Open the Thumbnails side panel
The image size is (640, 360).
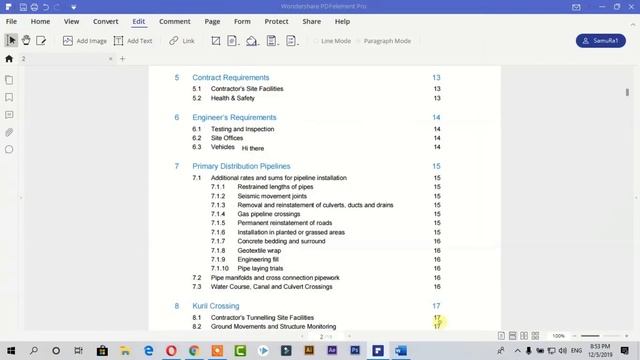[9, 80]
